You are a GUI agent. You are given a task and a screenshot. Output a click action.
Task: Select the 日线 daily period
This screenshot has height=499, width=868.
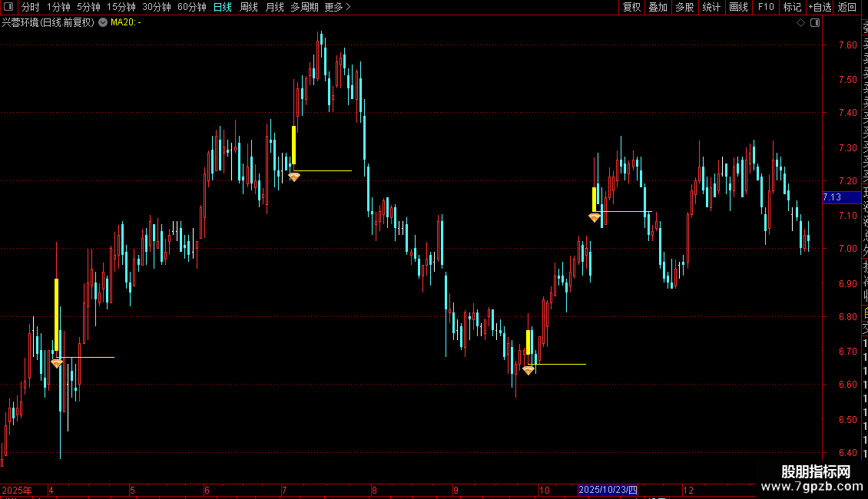coord(223,7)
